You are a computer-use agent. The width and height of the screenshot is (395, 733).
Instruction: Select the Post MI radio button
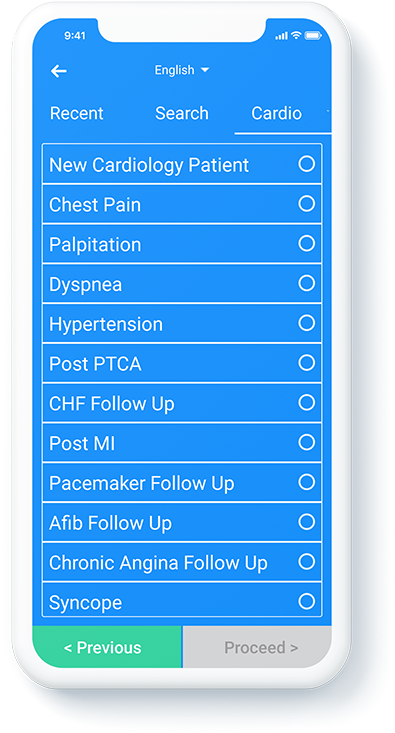coord(307,442)
